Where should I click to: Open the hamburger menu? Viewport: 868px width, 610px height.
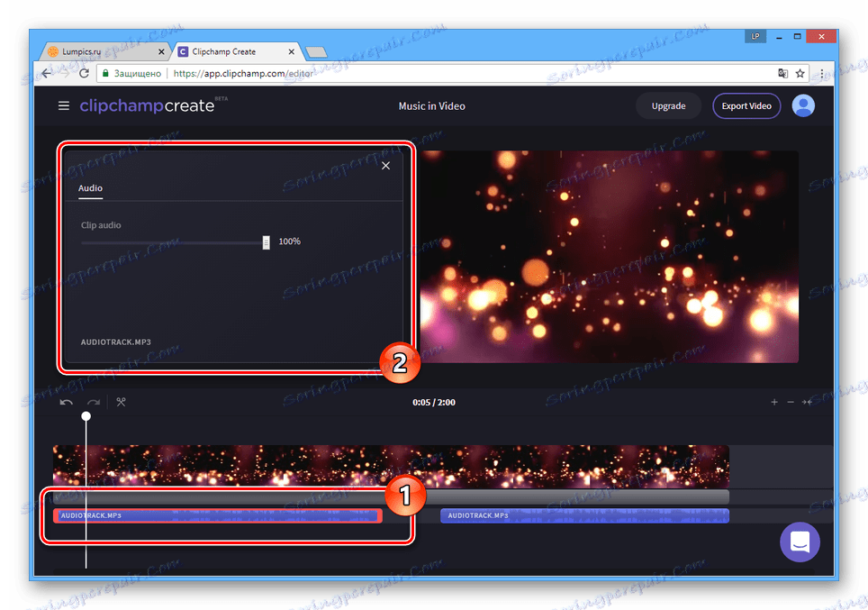point(64,105)
